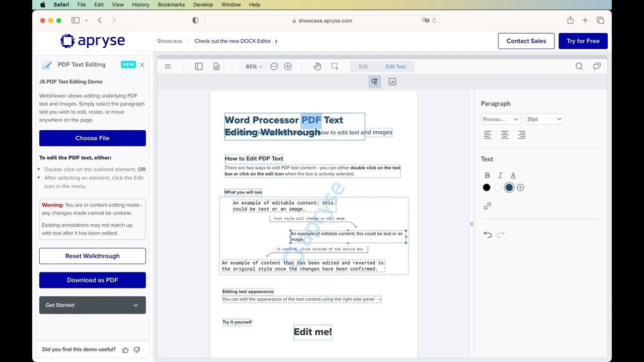This screenshot has height=362, width=644.
Task: Redo the edit in panel
Action: [x=500, y=234]
